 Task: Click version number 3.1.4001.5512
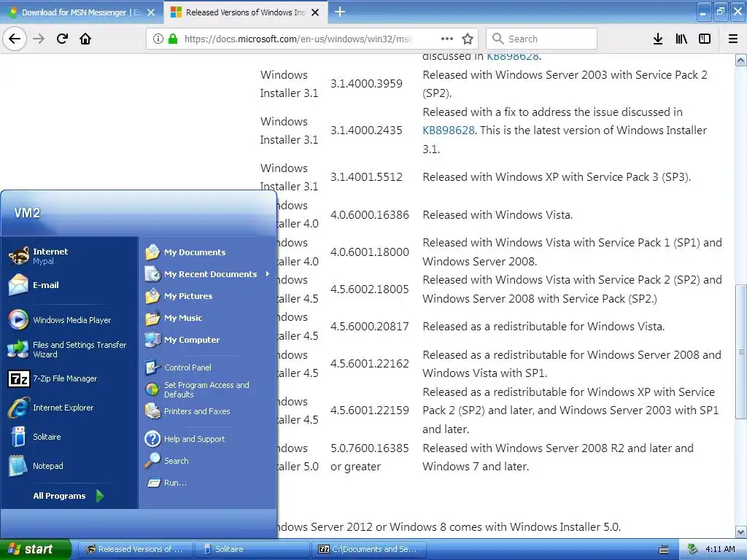tap(366, 176)
